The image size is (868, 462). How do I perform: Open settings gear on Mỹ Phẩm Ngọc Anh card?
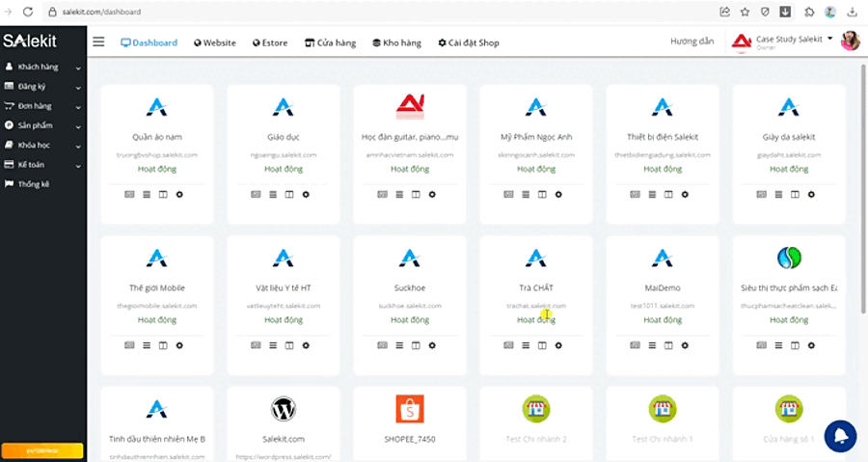pyautogui.click(x=558, y=194)
